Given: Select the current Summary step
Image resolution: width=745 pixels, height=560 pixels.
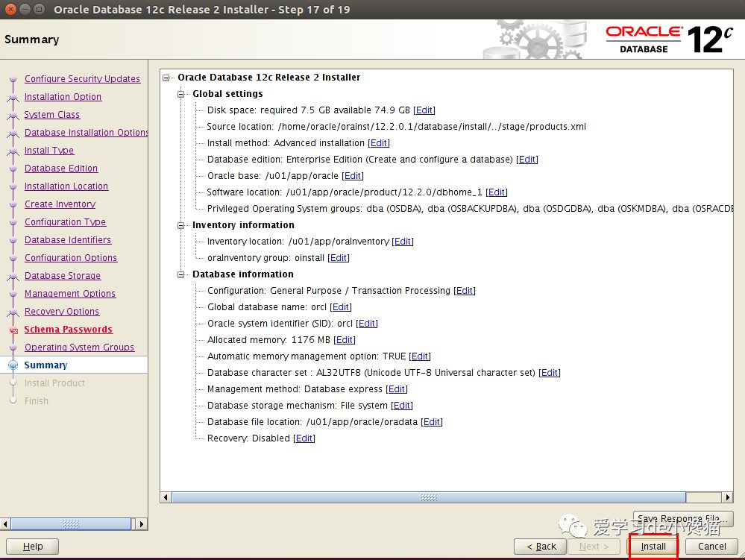Looking at the screenshot, I should coord(45,365).
